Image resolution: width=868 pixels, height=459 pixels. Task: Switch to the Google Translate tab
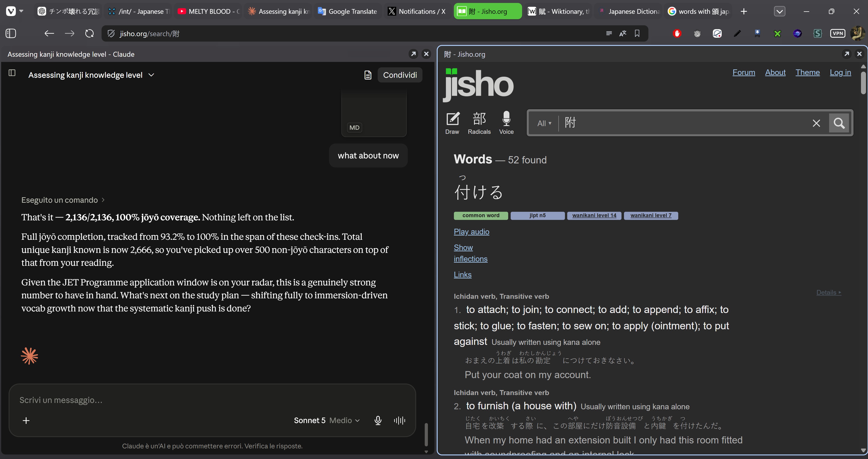click(x=348, y=12)
